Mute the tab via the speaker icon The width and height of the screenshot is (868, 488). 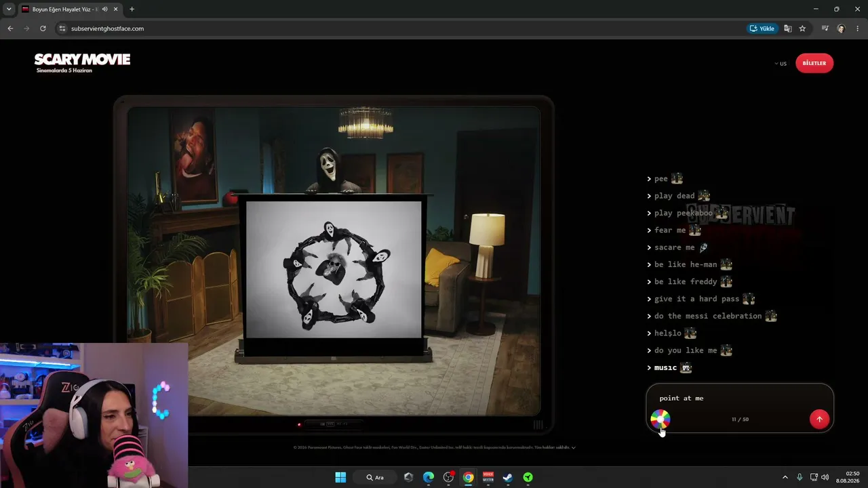click(x=104, y=9)
